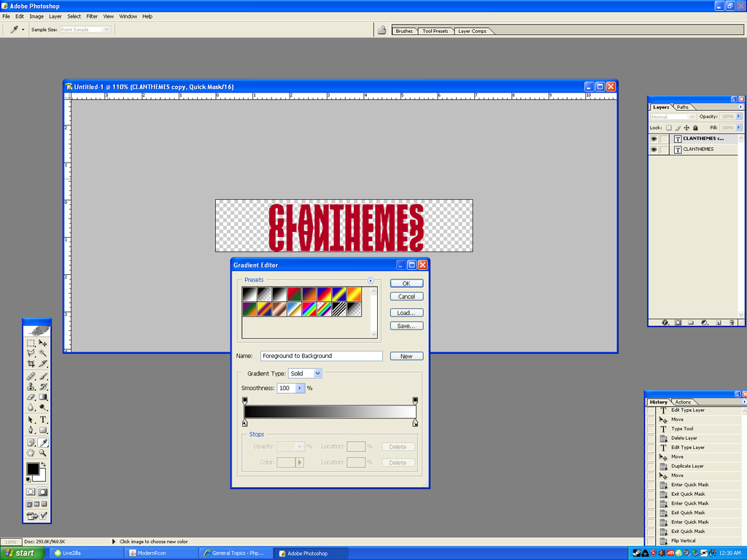The height and width of the screenshot is (560, 747).
Task: Select the Polygonal Lasso tool
Action: (x=31, y=353)
